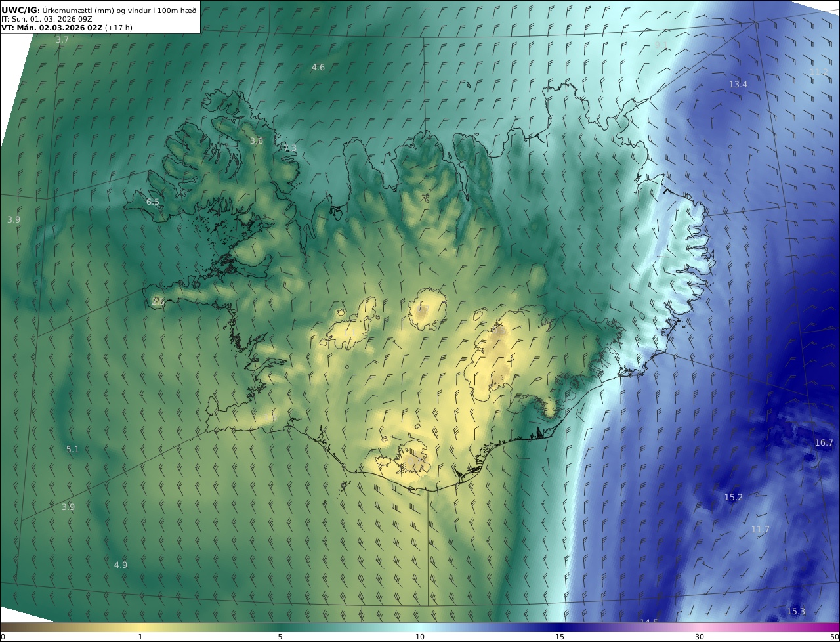840x642 pixels.
Task: Click the 11.2 precipitation value label
Action: pyautogui.click(x=819, y=72)
